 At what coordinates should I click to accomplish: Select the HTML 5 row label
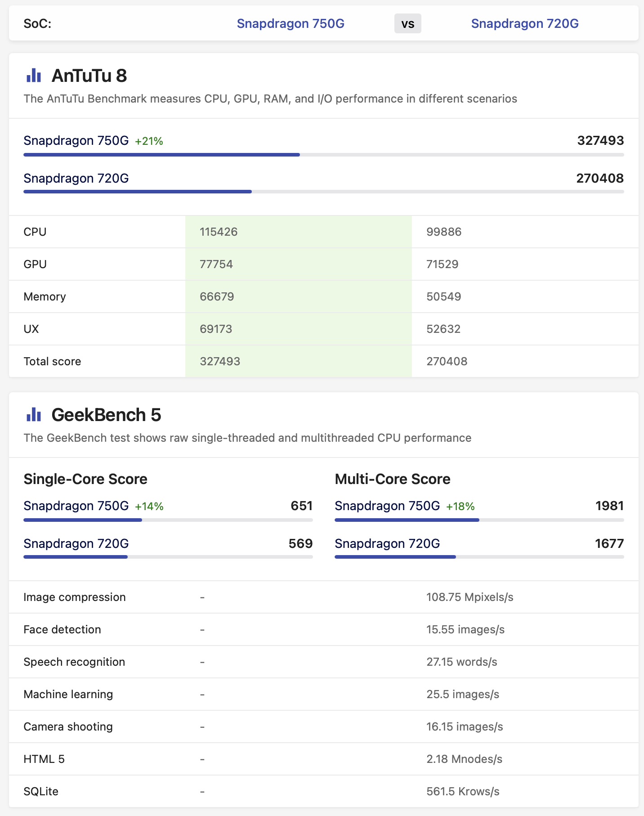click(x=44, y=759)
